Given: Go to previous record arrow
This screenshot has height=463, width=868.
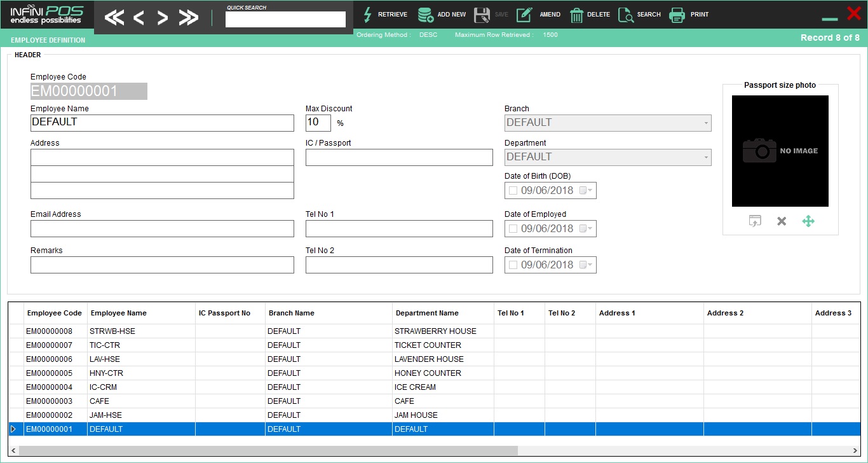Looking at the screenshot, I should (x=139, y=18).
